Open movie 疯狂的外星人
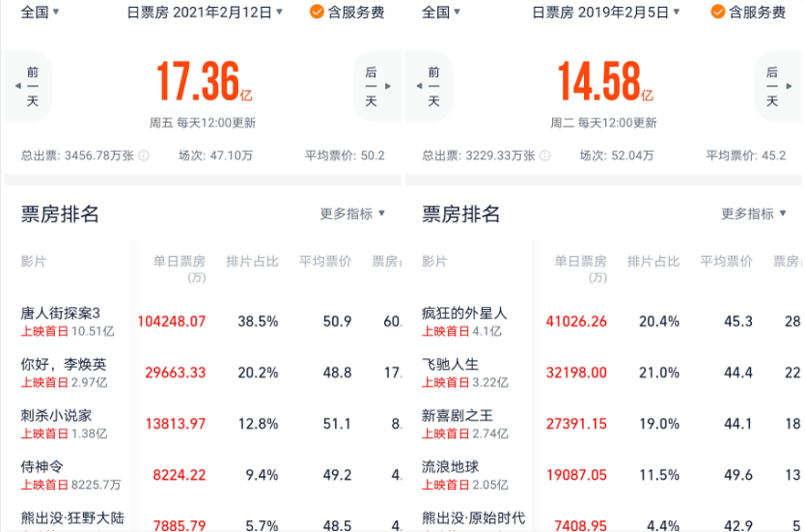The image size is (805, 532). 464,313
